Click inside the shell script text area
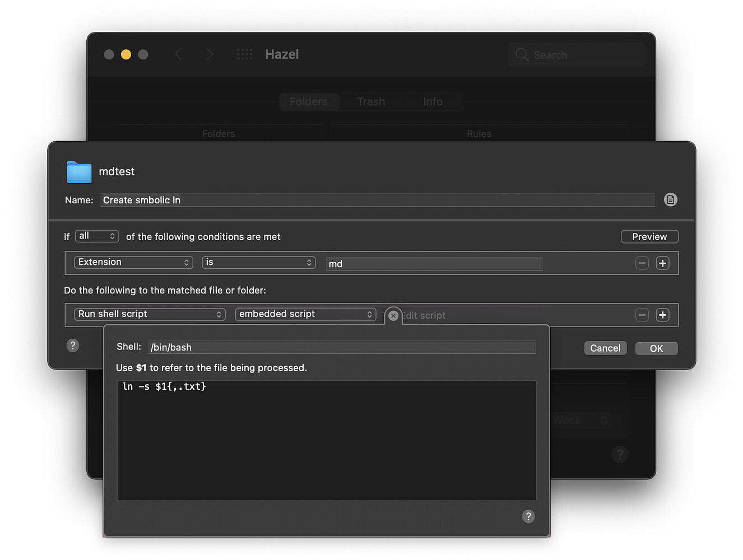This screenshot has width=743, height=560. (326, 440)
